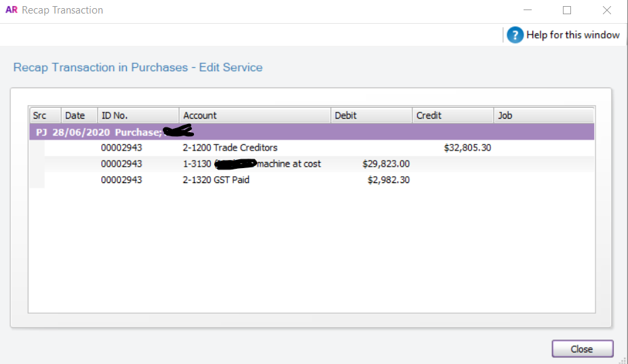Click ID 00002943 in the GST Paid row
The image size is (628, 364).
pyautogui.click(x=121, y=180)
